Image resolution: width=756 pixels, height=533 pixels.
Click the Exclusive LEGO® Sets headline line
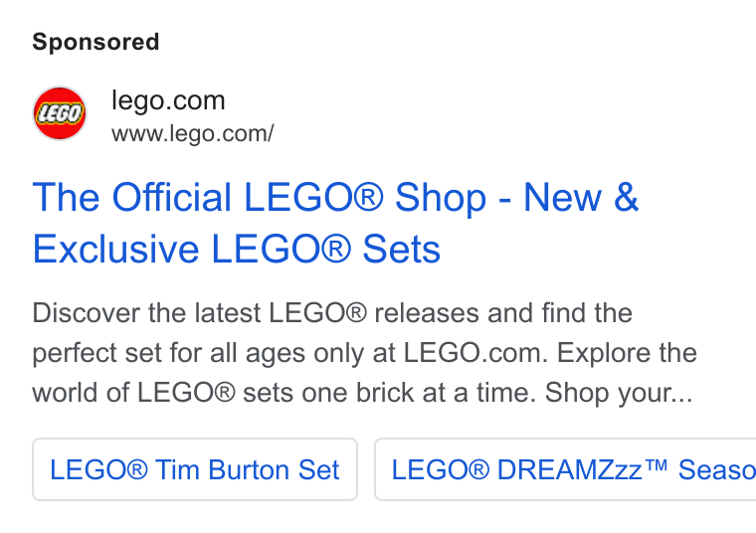pos(237,250)
